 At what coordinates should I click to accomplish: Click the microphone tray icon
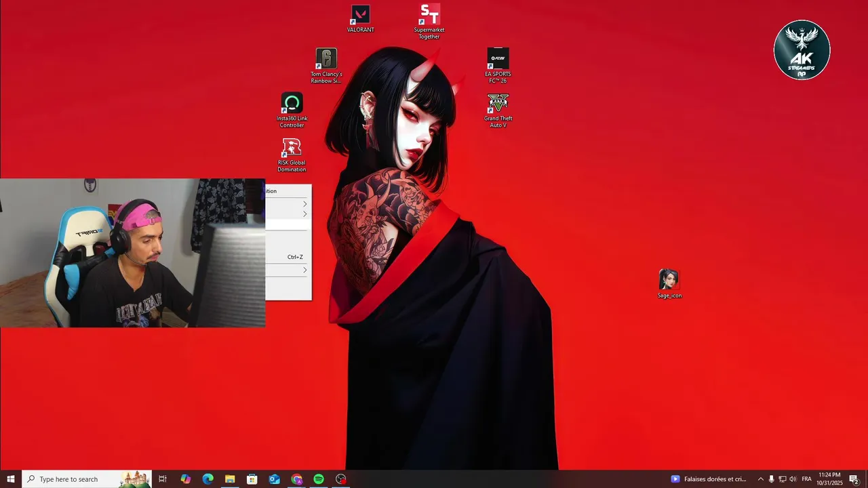point(771,479)
